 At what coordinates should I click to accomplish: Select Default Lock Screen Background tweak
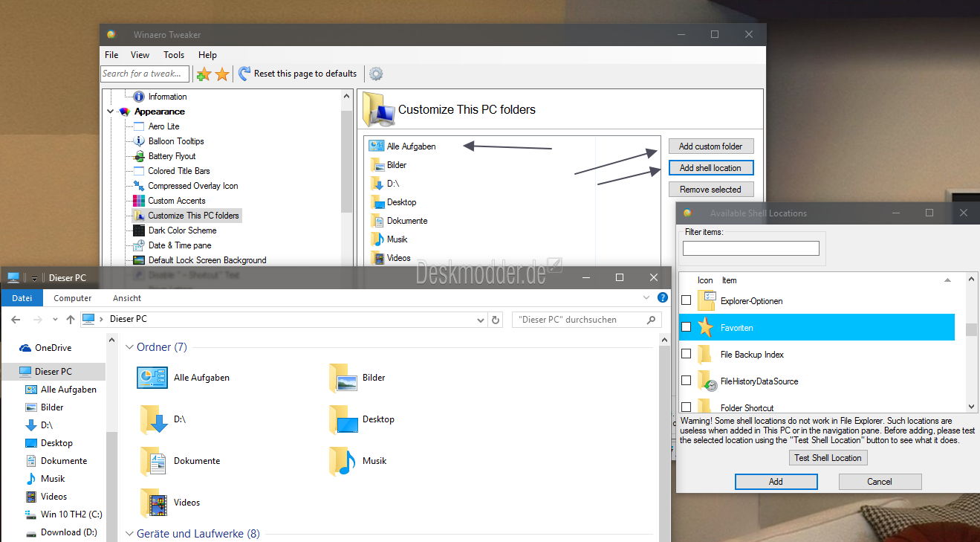pos(207,260)
